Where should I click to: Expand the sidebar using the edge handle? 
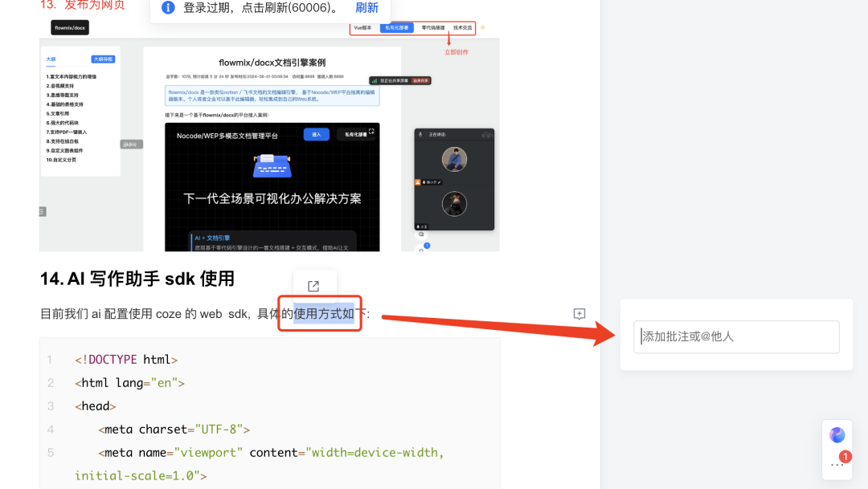[x=41, y=210]
